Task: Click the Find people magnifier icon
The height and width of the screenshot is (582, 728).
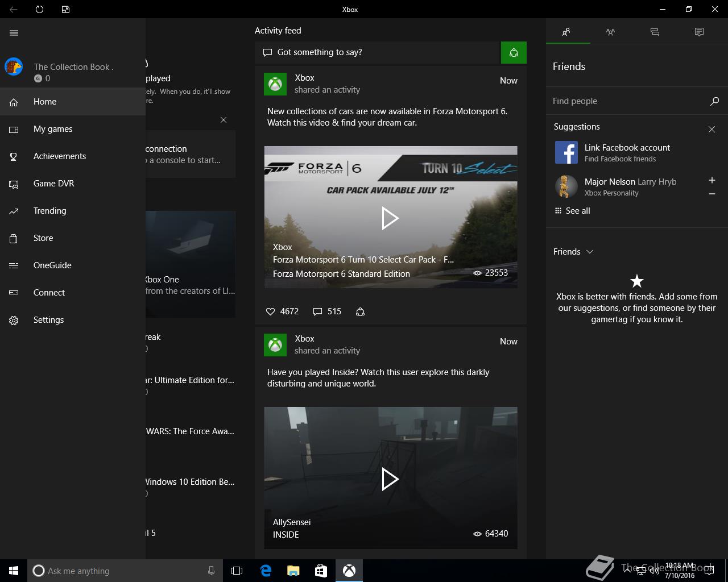Action: (x=714, y=101)
